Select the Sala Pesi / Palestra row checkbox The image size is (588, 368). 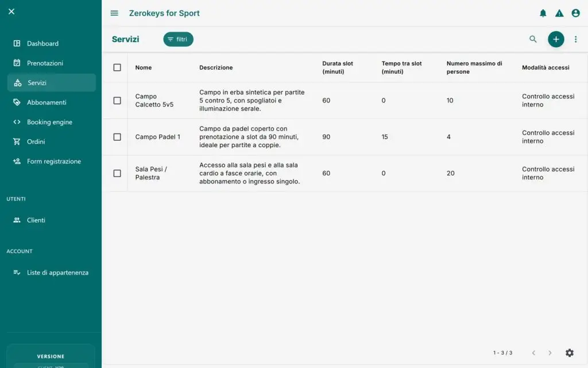point(117,173)
